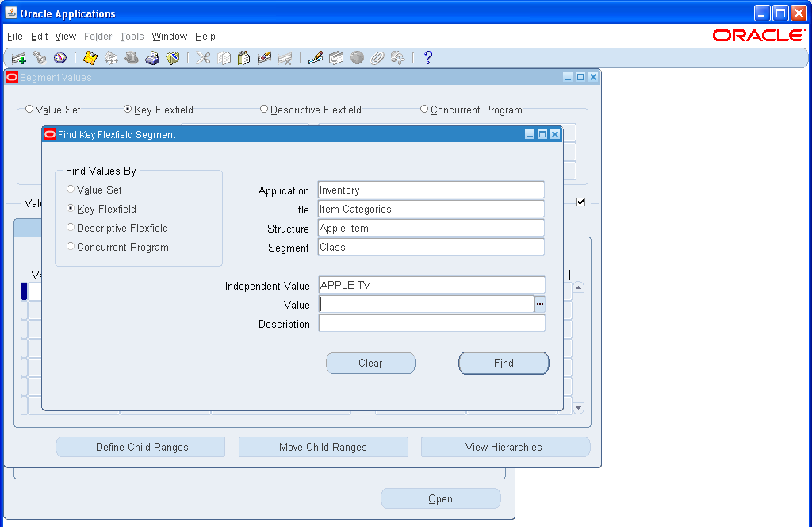Click the Find flashlight toolbar icon
The image size is (812, 527).
point(40,57)
